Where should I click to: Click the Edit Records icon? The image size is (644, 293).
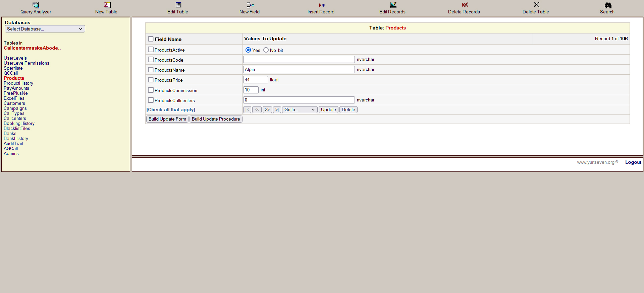click(393, 5)
